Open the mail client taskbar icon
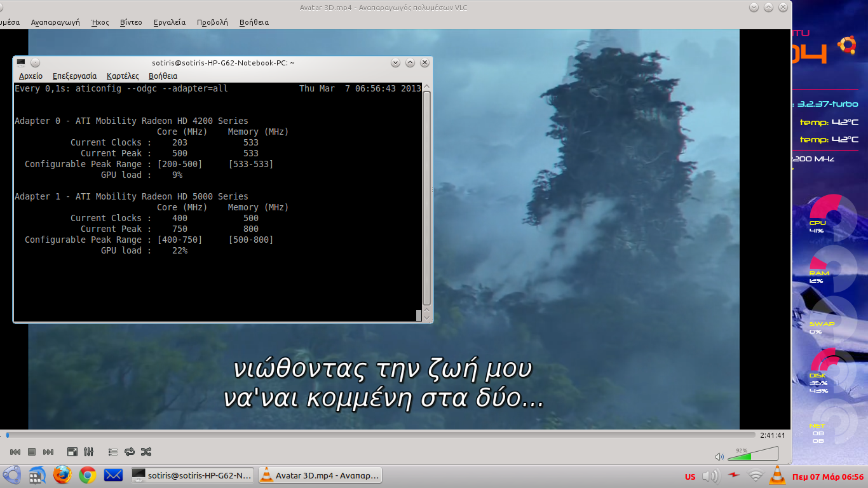Image resolution: width=868 pixels, height=488 pixels. click(113, 475)
